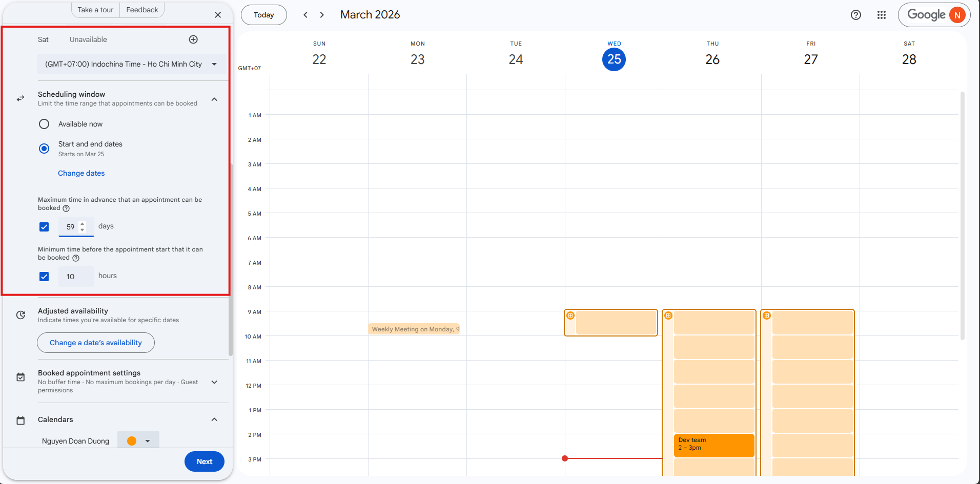Go to previous week arrow
Image resolution: width=980 pixels, height=484 pixels.
tap(305, 15)
